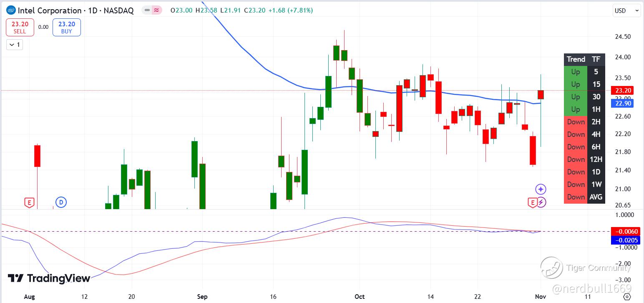Click the AVG cell in the trend table
644x303 pixels.
tap(596, 197)
